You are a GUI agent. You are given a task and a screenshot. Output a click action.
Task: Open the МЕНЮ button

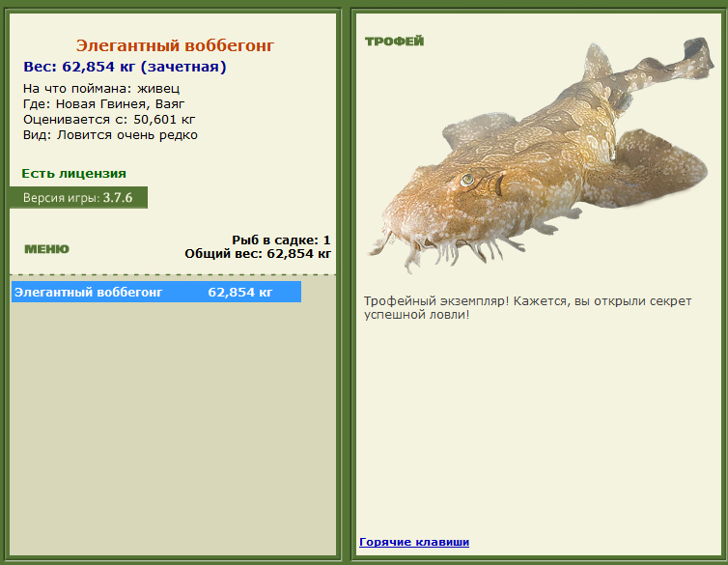coord(46,249)
